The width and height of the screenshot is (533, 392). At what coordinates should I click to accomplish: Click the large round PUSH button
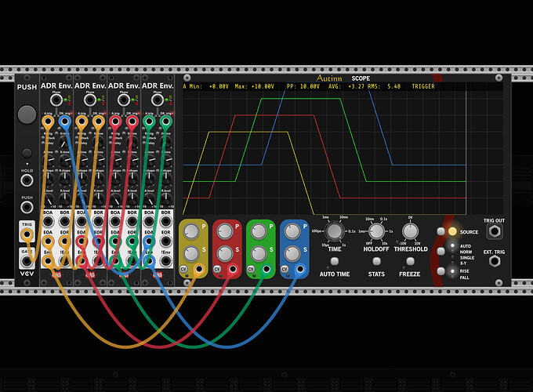click(27, 114)
